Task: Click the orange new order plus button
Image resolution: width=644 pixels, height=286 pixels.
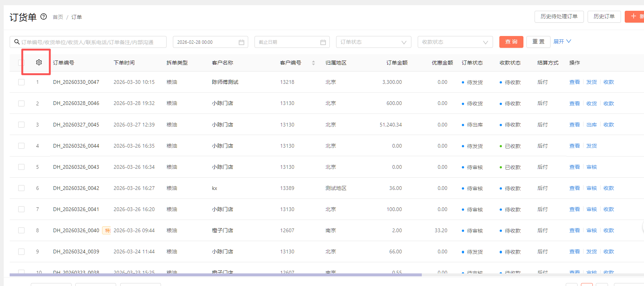Action: point(634,17)
